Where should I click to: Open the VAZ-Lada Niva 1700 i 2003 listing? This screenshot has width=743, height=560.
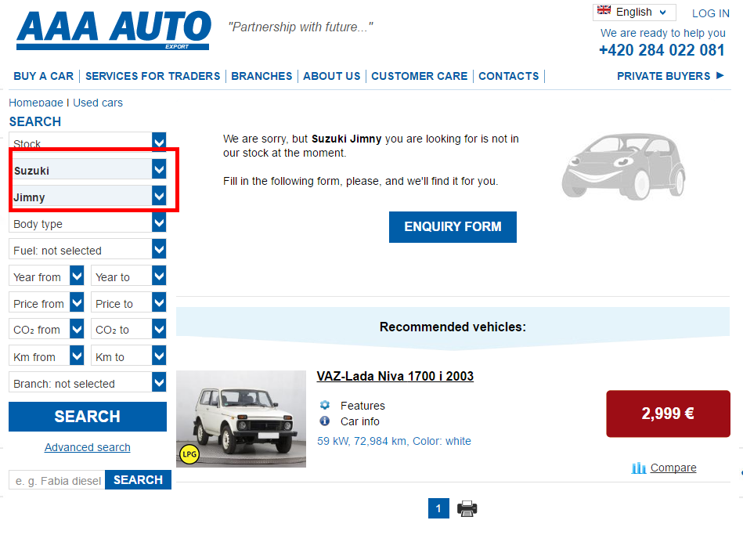click(395, 376)
